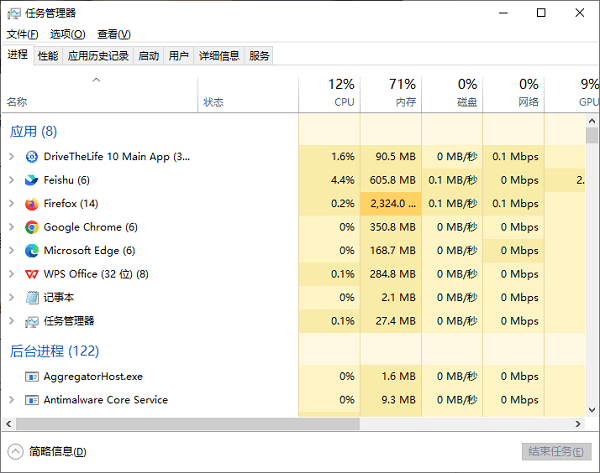Click the Task Manager title bar icon
600x473 pixels.
(x=14, y=13)
